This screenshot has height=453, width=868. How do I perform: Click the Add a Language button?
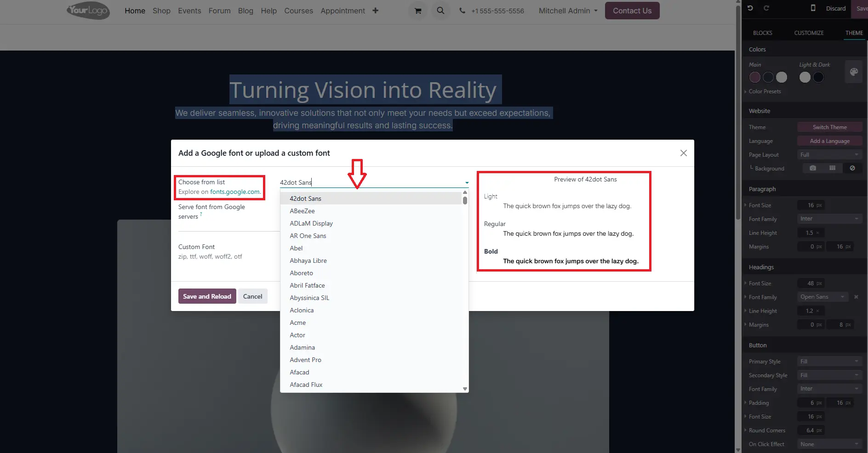pos(829,141)
